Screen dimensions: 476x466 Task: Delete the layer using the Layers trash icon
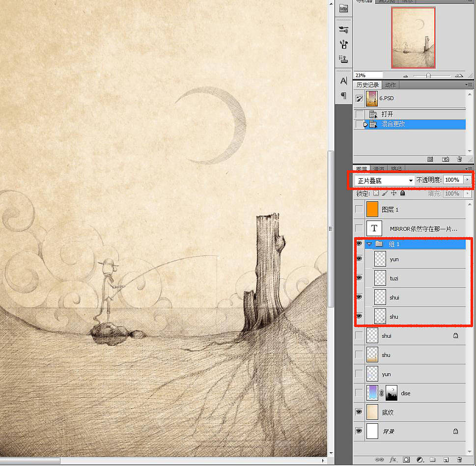pyautogui.click(x=459, y=460)
